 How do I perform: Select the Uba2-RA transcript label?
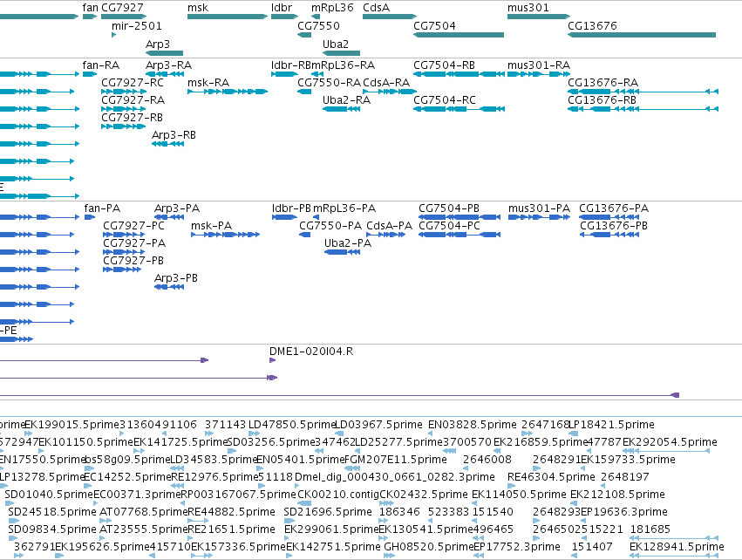pyautogui.click(x=346, y=100)
